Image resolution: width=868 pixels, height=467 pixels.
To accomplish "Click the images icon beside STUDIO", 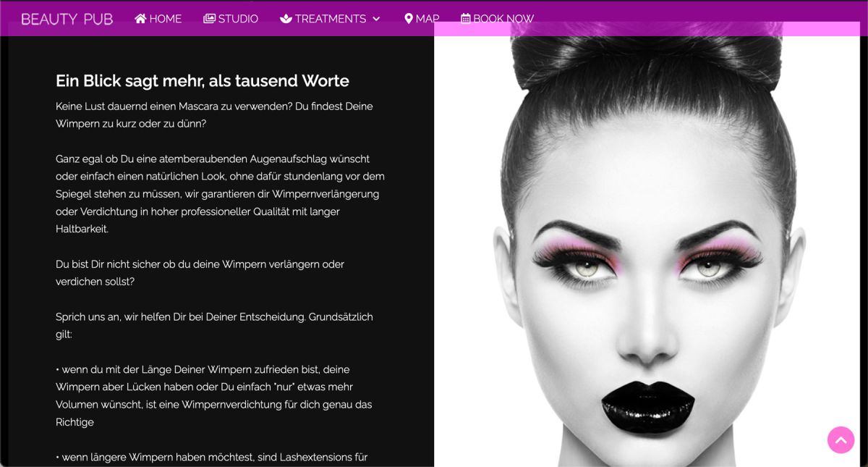I will [210, 19].
